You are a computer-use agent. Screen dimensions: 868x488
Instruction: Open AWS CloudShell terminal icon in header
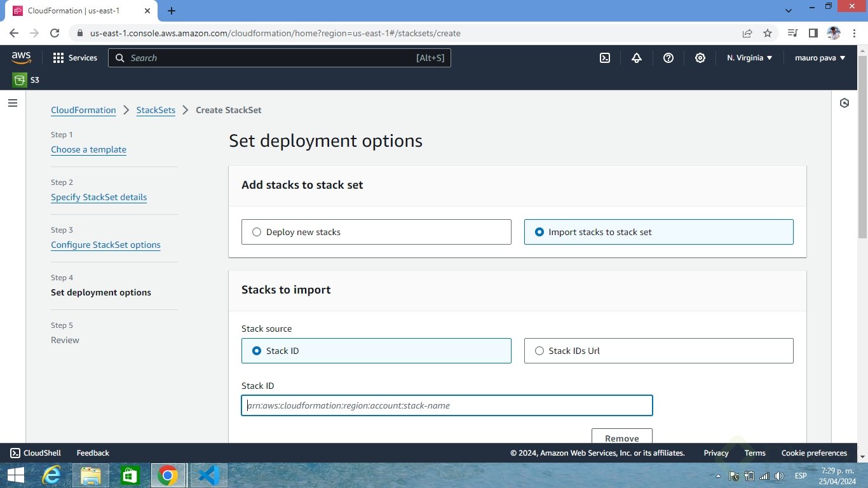click(x=605, y=58)
